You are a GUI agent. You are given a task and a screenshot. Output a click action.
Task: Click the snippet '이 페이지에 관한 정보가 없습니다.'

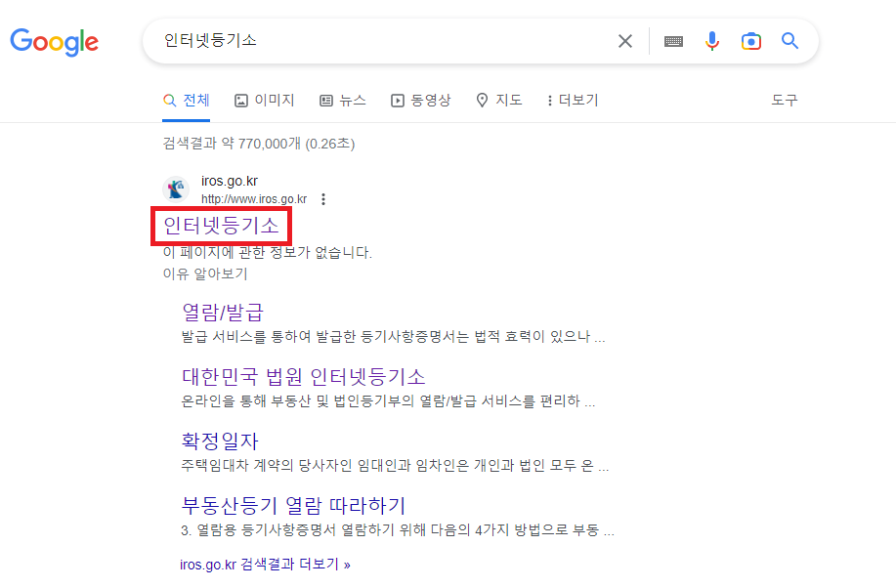click(x=268, y=252)
